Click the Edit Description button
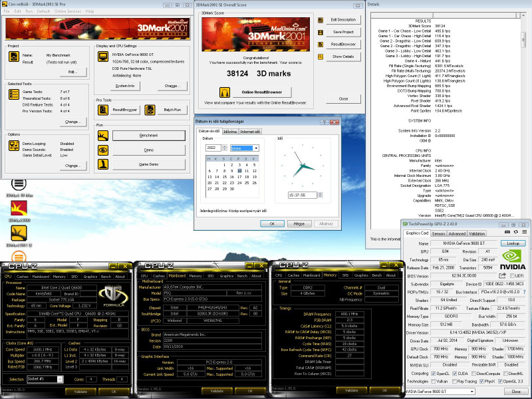532x399 pixels. pyautogui.click(x=343, y=20)
